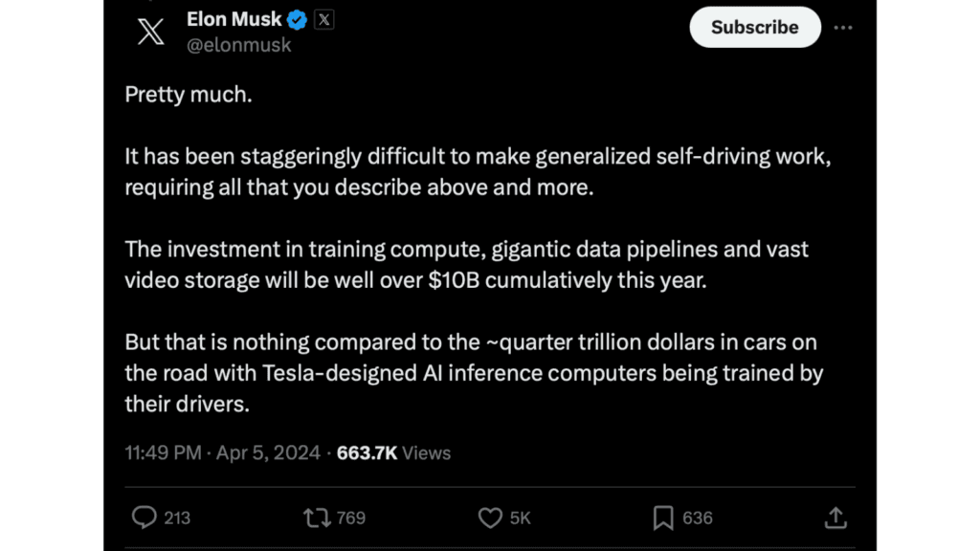Viewport: 980px width, 551px height.
Task: Open the repost arrows menu
Action: tap(316, 518)
